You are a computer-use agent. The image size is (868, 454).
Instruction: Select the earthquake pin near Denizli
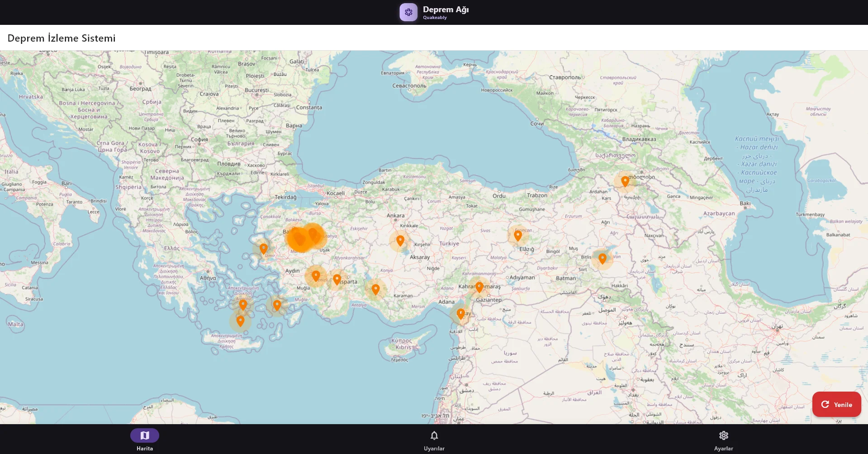[x=316, y=275]
